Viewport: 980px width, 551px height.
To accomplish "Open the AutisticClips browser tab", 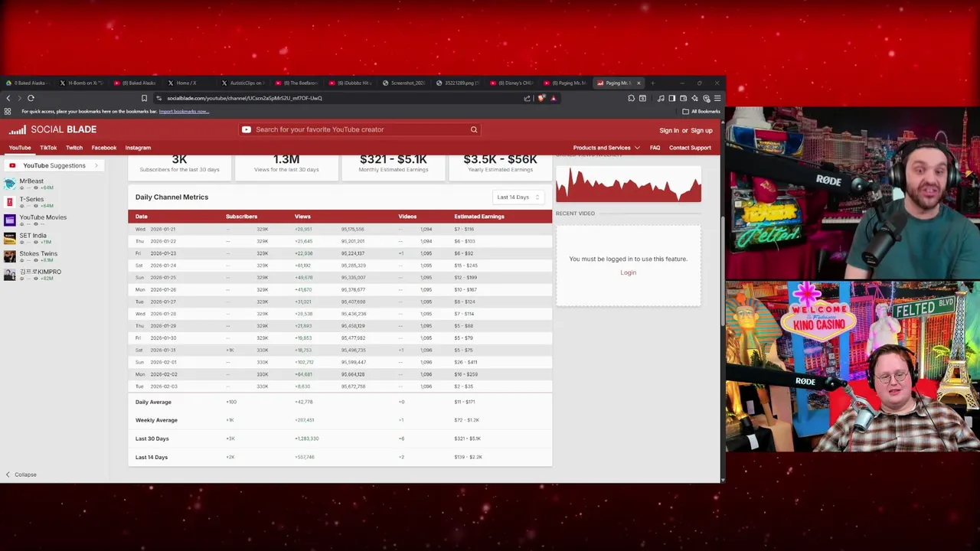I will coord(244,83).
